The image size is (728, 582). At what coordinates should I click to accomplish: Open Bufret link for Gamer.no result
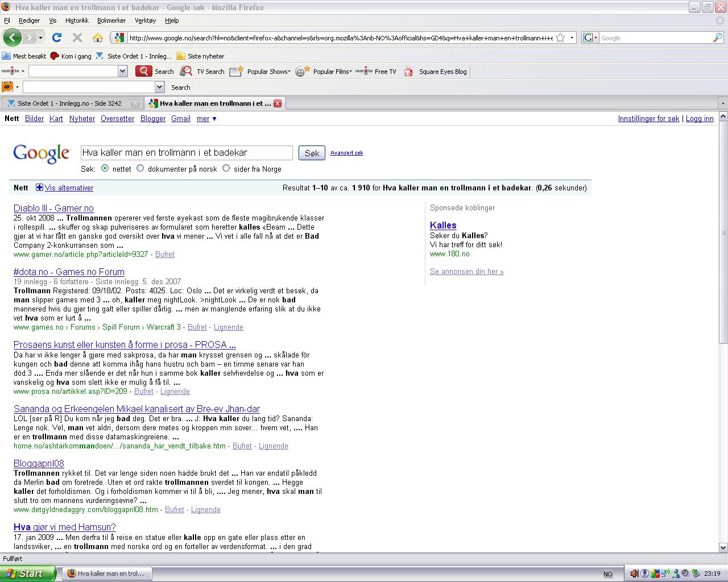pos(164,254)
